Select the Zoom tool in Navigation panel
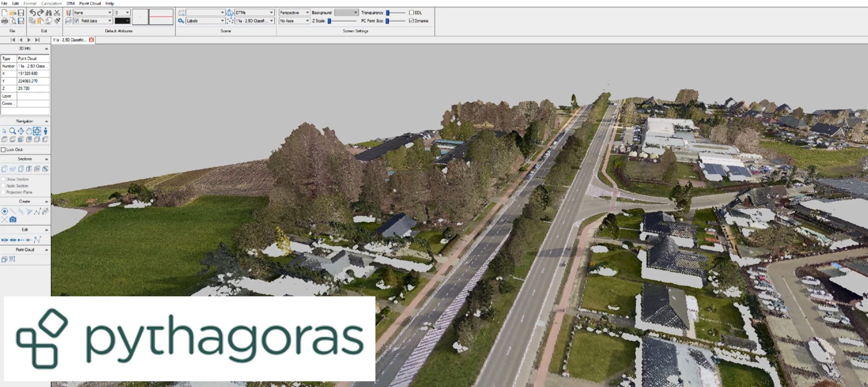The height and width of the screenshot is (387, 868). [x=13, y=131]
